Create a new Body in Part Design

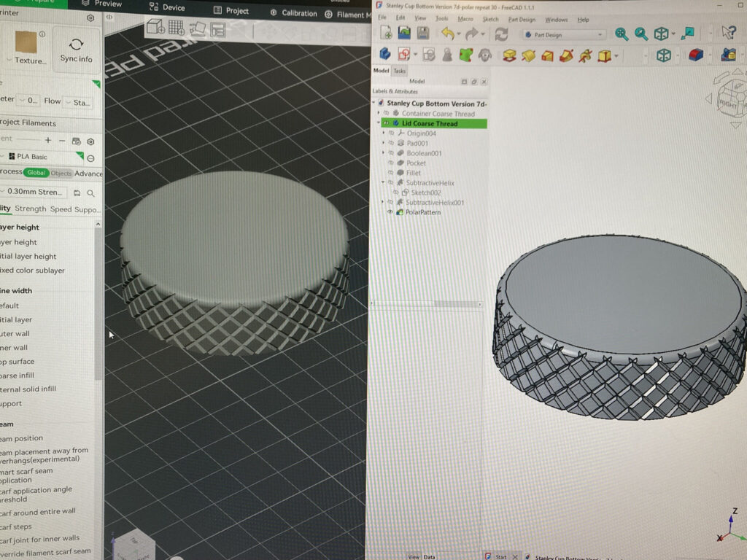pyautogui.click(x=385, y=54)
